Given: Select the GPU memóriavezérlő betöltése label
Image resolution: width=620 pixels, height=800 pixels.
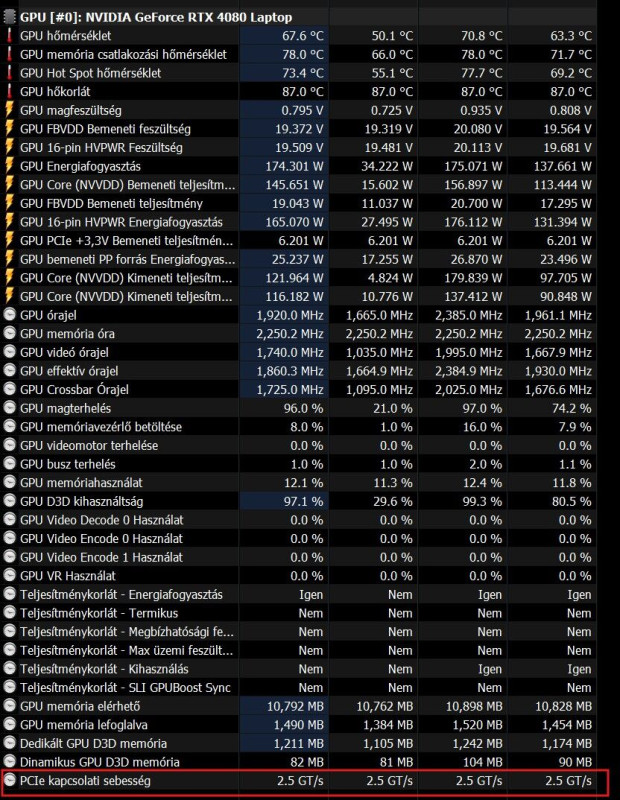Looking at the screenshot, I should pyautogui.click(x=101, y=427).
